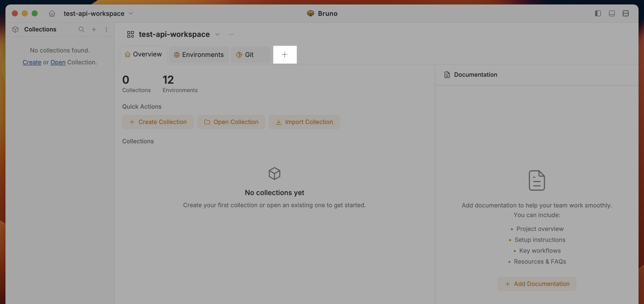This screenshot has height=304, width=644.
Task: Click the Import Collection button
Action: [x=304, y=122]
